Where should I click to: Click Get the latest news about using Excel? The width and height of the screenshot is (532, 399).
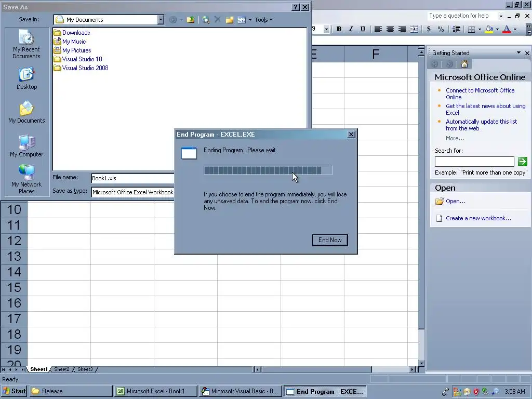click(486, 109)
